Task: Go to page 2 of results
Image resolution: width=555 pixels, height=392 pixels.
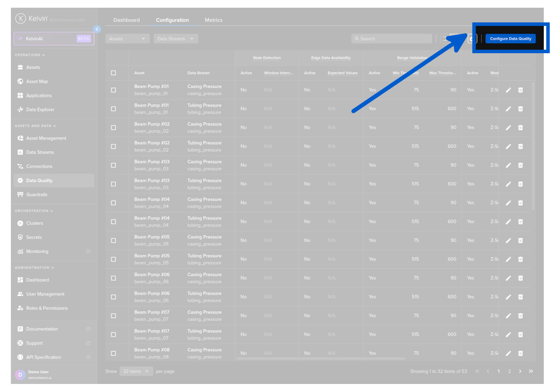Action: coord(509,371)
